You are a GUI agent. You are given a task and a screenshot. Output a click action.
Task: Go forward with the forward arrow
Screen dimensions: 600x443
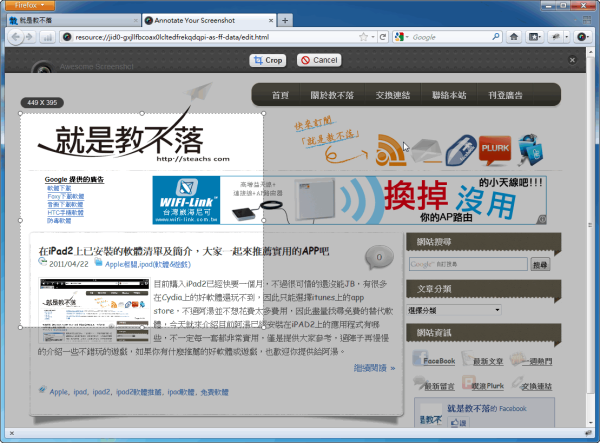(x=29, y=37)
